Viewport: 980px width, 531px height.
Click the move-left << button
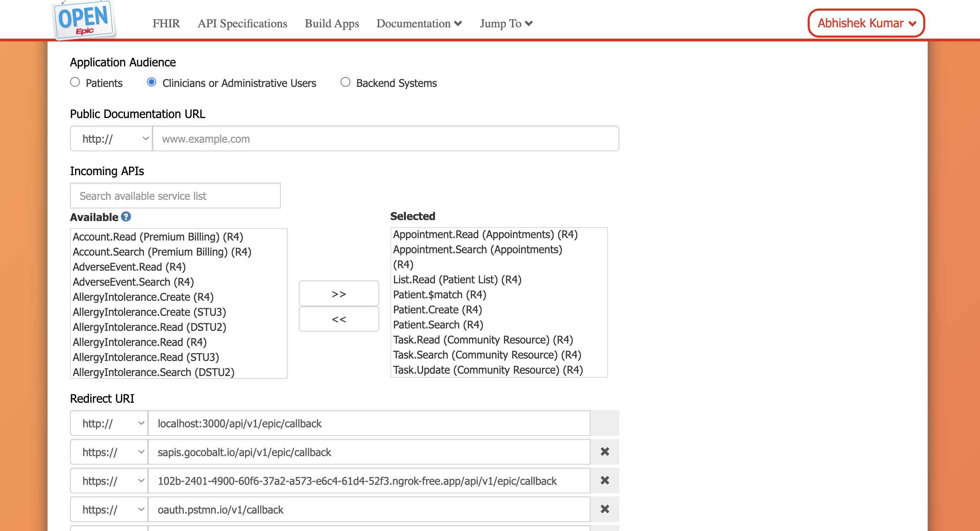(339, 319)
